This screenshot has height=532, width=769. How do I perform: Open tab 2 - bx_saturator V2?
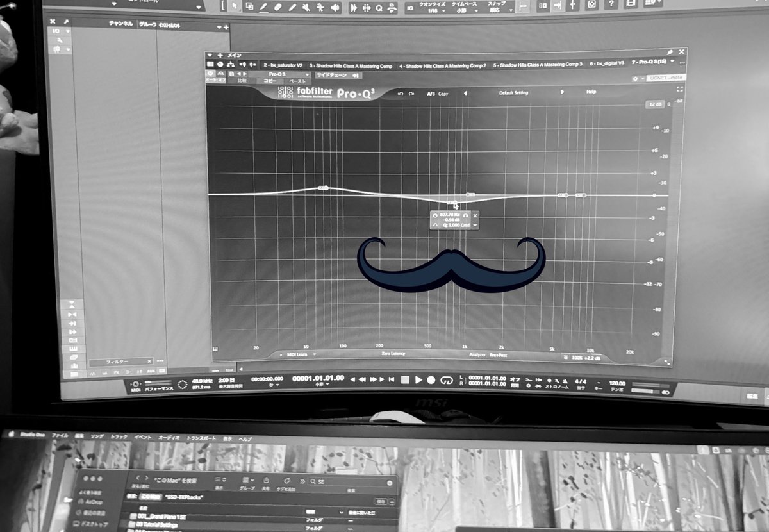[282, 65]
